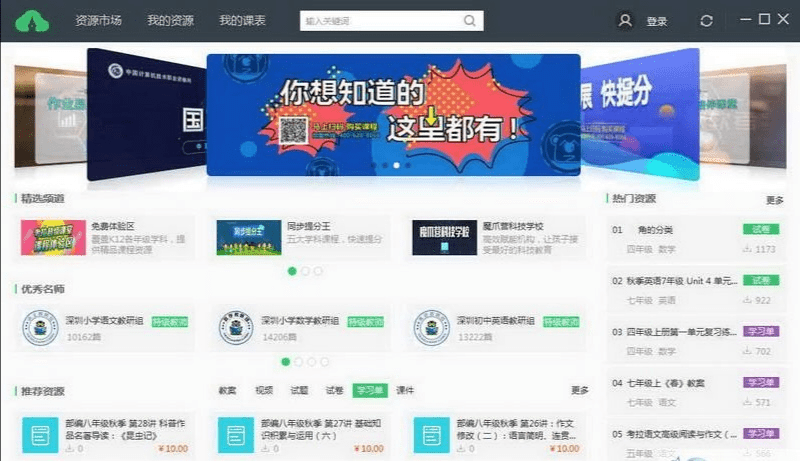Click the 登录 login link
The image size is (800, 461).
(x=657, y=21)
